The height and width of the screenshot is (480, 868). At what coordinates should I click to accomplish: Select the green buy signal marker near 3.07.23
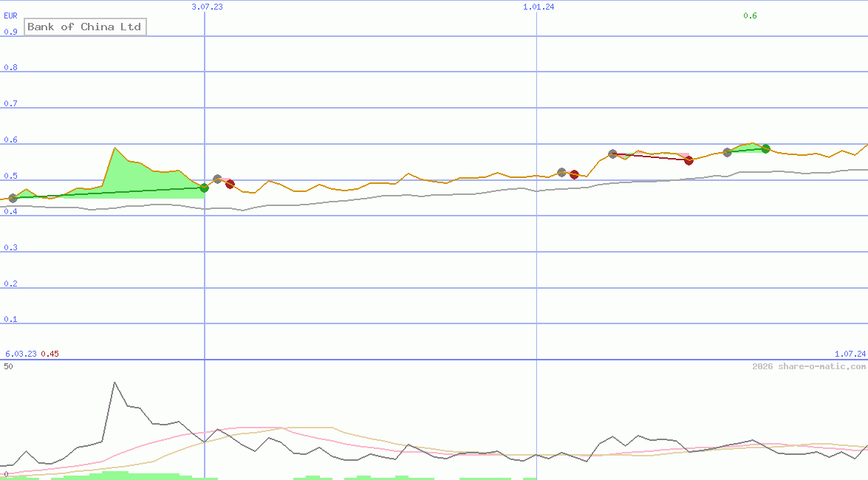click(204, 188)
